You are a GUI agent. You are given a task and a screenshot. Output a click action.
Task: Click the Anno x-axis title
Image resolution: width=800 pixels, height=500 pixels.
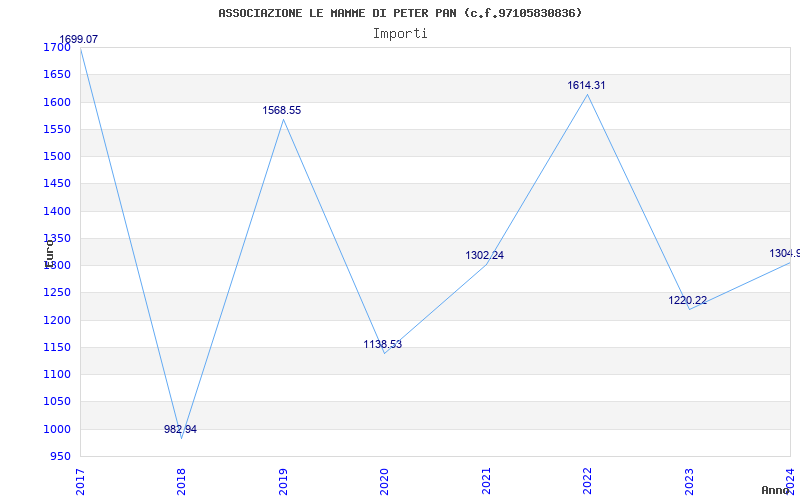[776, 490]
